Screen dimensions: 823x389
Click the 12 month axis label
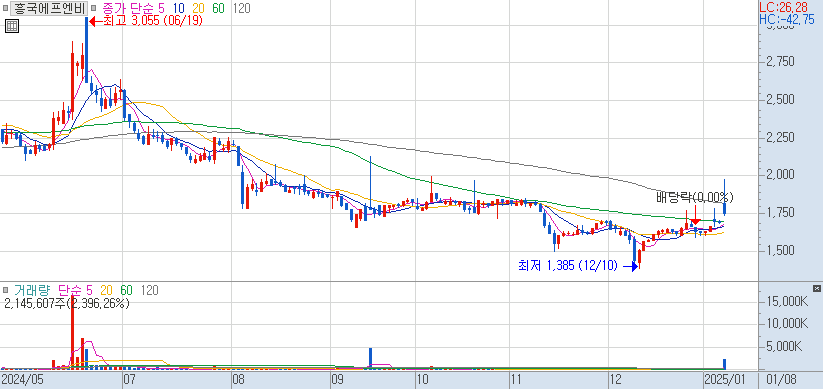(616, 379)
